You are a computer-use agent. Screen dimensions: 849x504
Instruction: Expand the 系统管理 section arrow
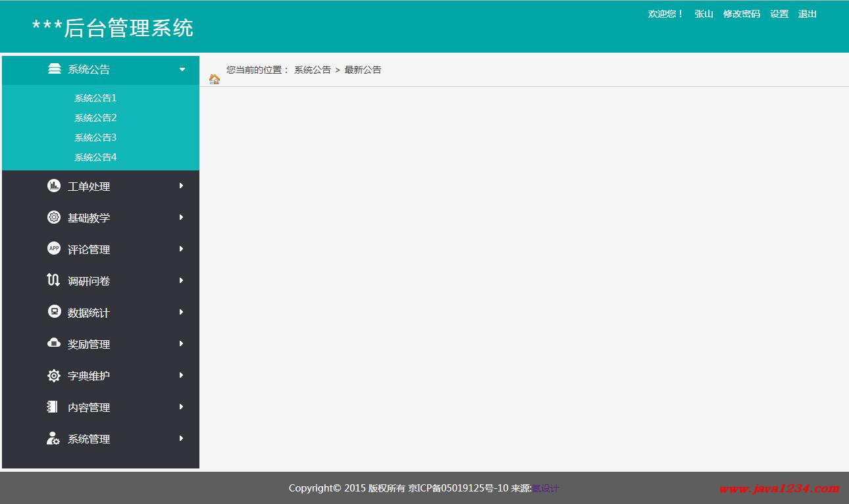pos(181,438)
